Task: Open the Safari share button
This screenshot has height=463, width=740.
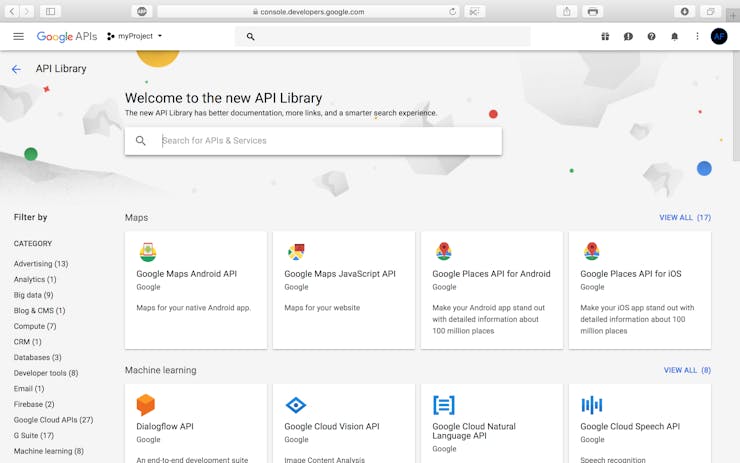Action: (567, 11)
